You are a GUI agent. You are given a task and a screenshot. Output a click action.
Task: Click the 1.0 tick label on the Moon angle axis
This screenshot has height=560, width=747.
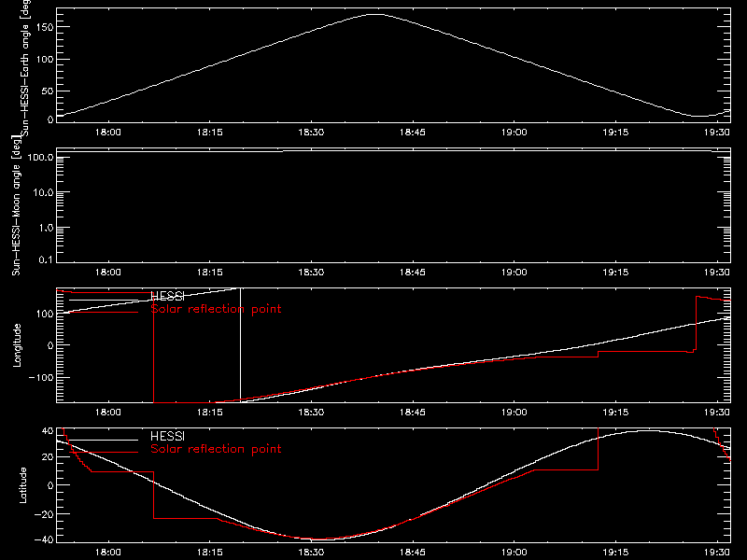tap(46, 228)
